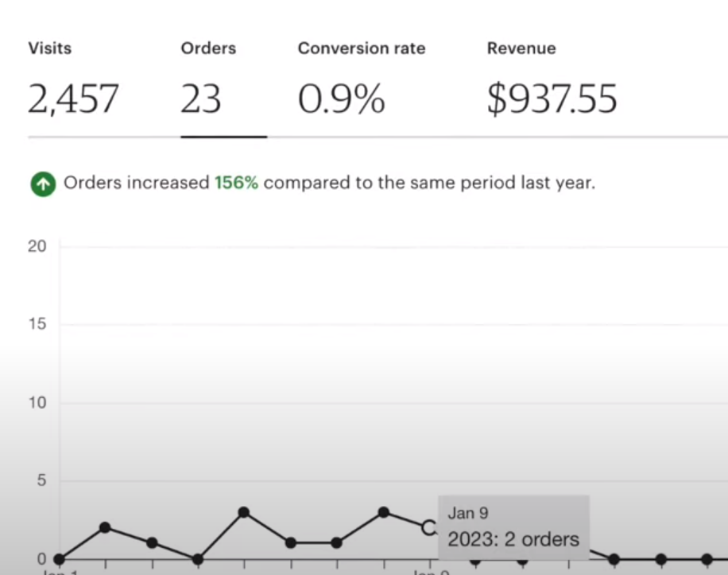Click the Jan 9 orders tooltip box
The height and width of the screenshot is (575, 728).
click(x=513, y=527)
